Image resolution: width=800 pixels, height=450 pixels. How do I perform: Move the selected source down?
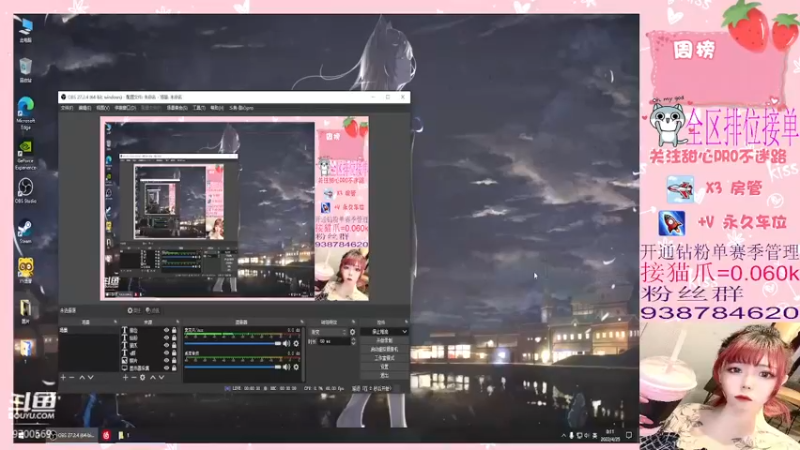point(162,378)
